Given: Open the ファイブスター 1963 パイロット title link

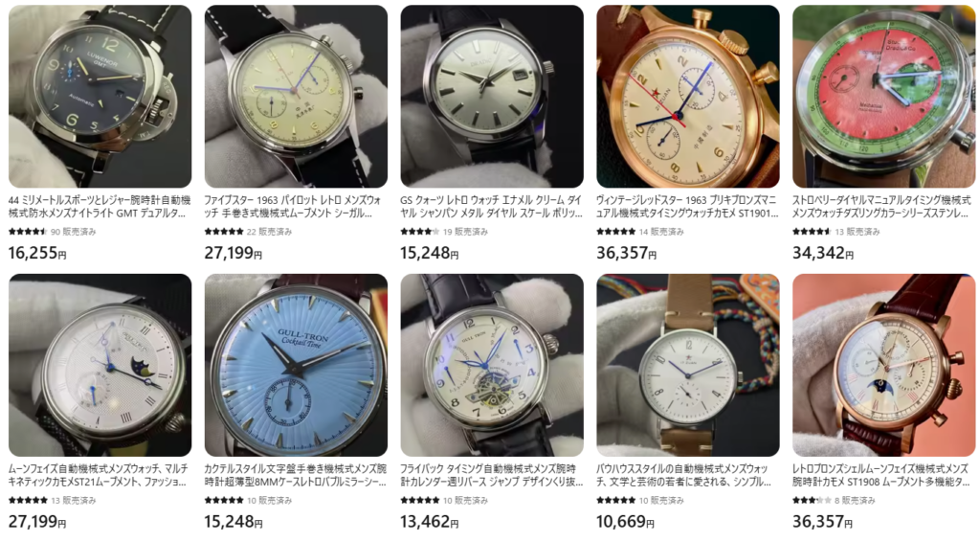Looking at the screenshot, I should click(x=293, y=207).
